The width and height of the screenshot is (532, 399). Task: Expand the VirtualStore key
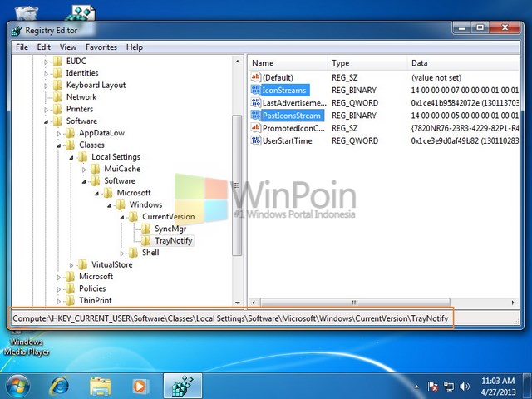click(71, 265)
